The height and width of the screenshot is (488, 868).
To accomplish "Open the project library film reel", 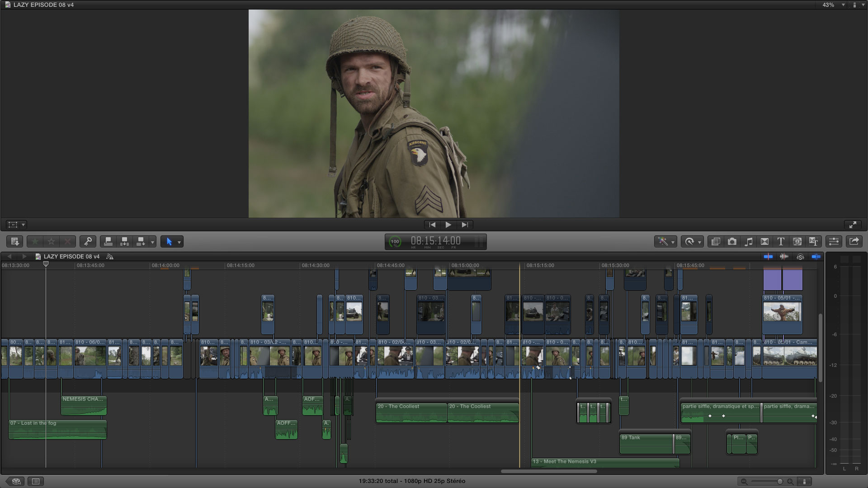I will click(x=16, y=481).
